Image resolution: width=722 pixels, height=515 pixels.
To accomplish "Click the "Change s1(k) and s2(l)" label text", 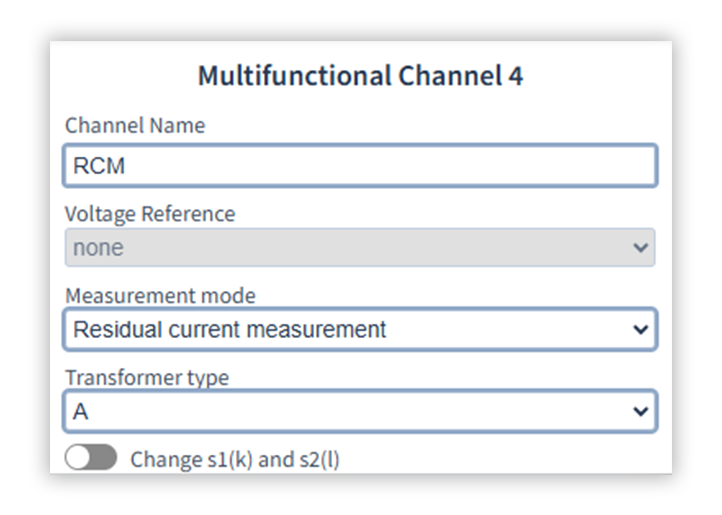I will click(x=234, y=460).
